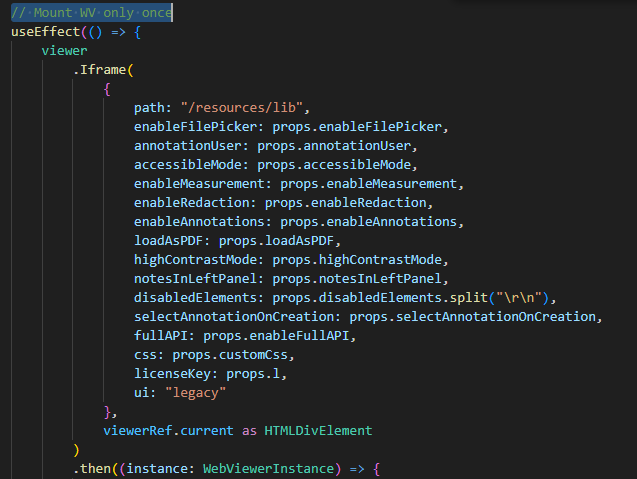Screen dimensions: 637x479
Task: Click viewerRef.current expression
Action: 169,431
